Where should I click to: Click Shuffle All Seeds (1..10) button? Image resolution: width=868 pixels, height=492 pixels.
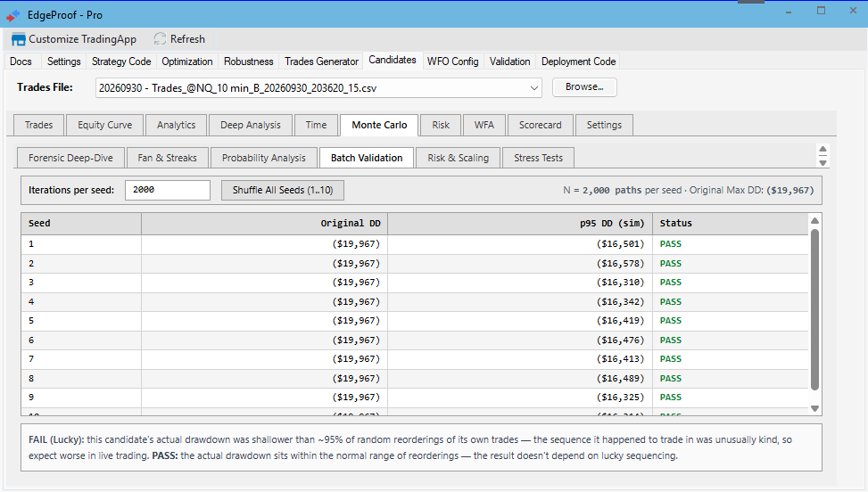pyautogui.click(x=282, y=190)
